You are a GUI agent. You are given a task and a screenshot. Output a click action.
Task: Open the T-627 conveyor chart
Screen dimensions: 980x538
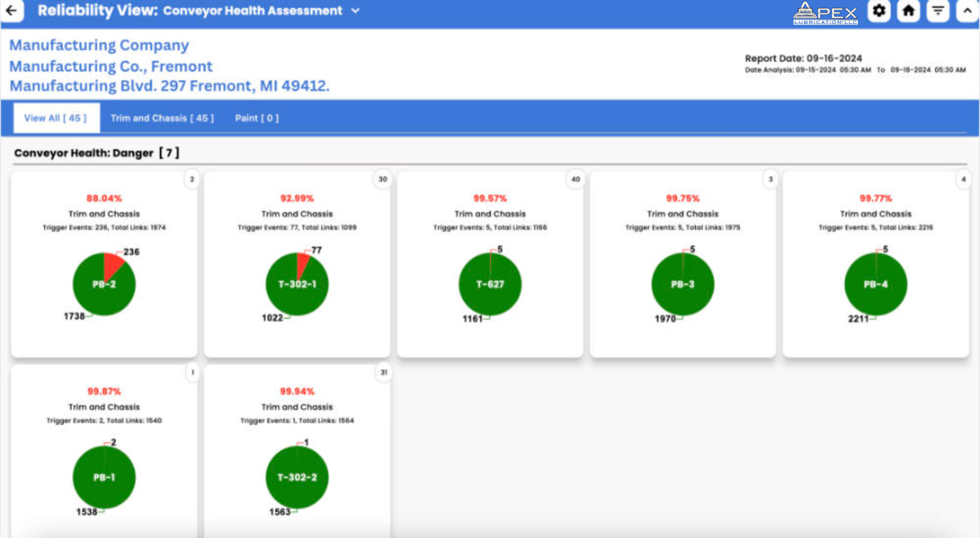coord(490,284)
